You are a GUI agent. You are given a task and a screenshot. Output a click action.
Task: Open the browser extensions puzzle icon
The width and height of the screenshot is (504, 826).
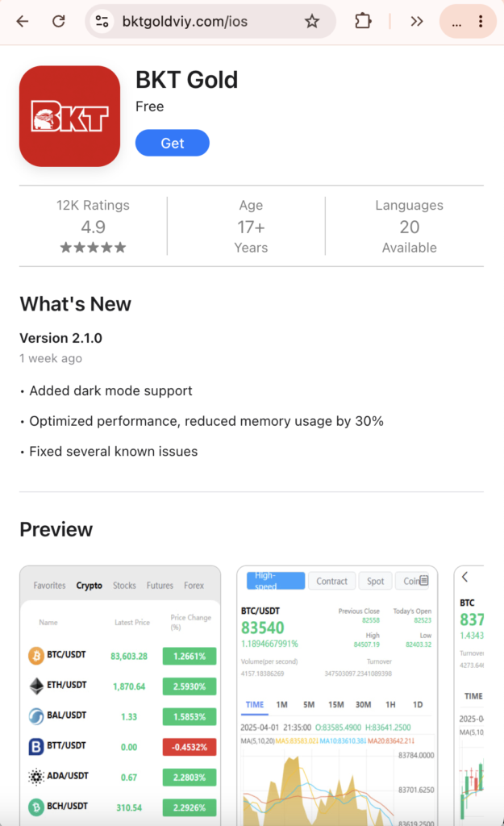[x=363, y=21]
